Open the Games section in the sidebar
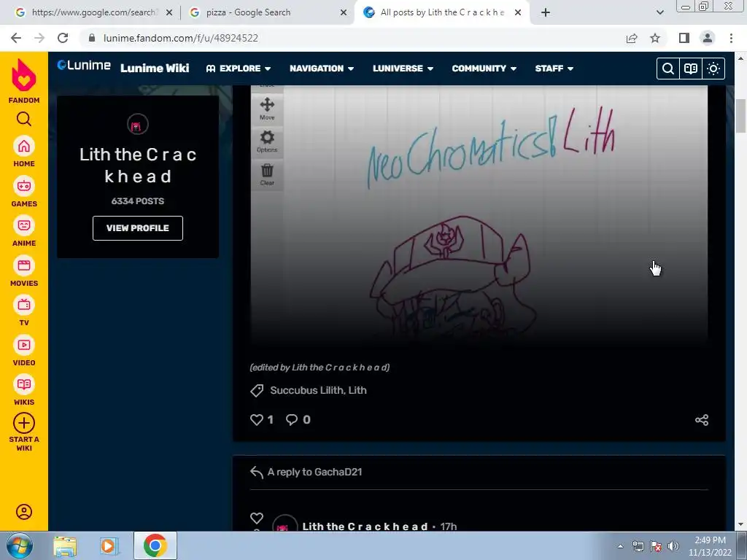747x560 pixels. point(24,192)
